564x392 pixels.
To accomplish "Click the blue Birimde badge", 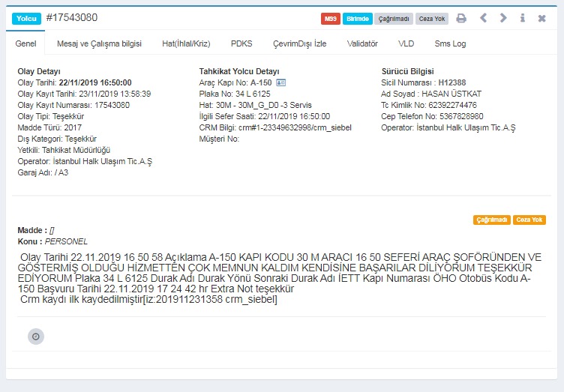I will (x=358, y=19).
